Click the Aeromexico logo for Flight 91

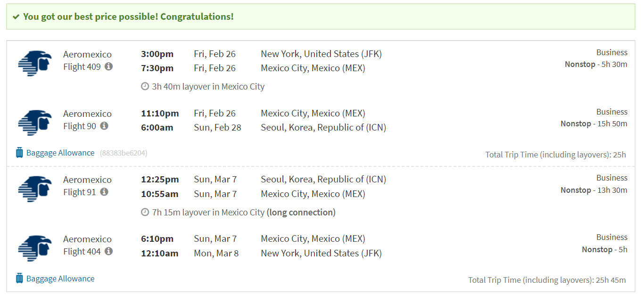(34, 189)
